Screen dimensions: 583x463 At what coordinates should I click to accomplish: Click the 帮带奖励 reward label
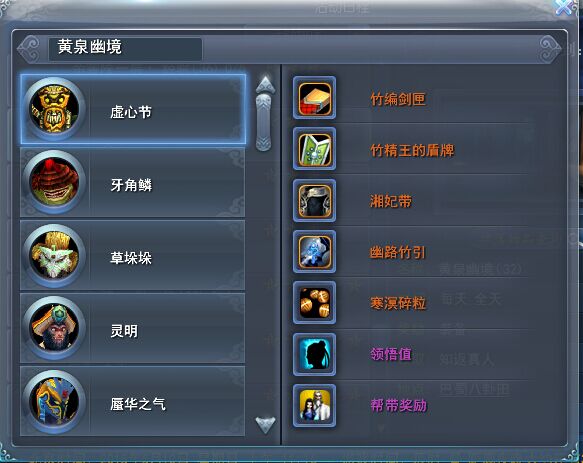click(398, 405)
